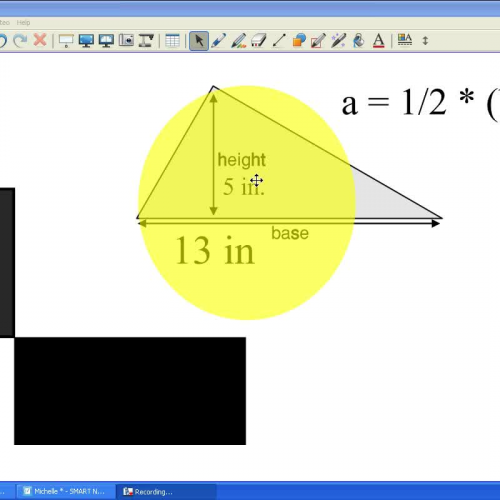Screen dimensions: 500x500
Task: Select the Eraser tool
Action: click(259, 41)
